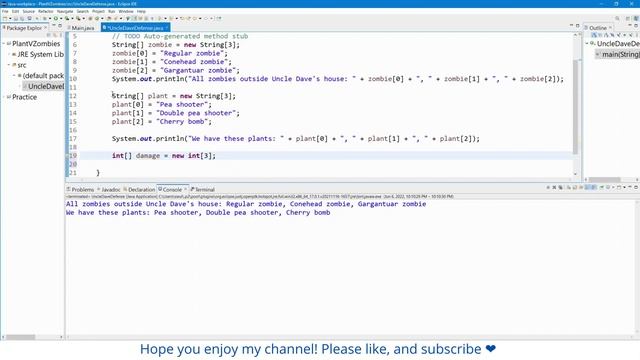
Task: Maximize the Package Explorer view
Action: tap(60, 25)
